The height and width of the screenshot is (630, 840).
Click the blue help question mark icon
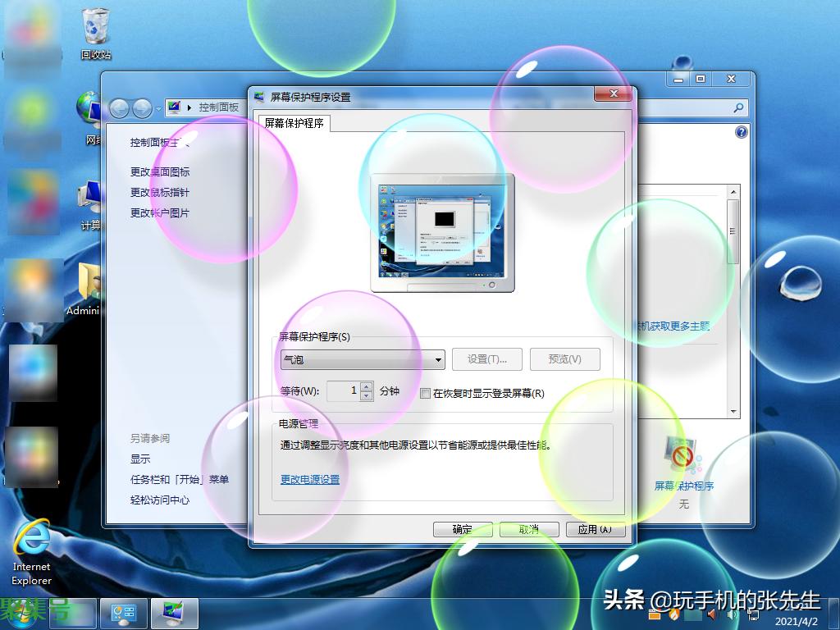tap(742, 132)
